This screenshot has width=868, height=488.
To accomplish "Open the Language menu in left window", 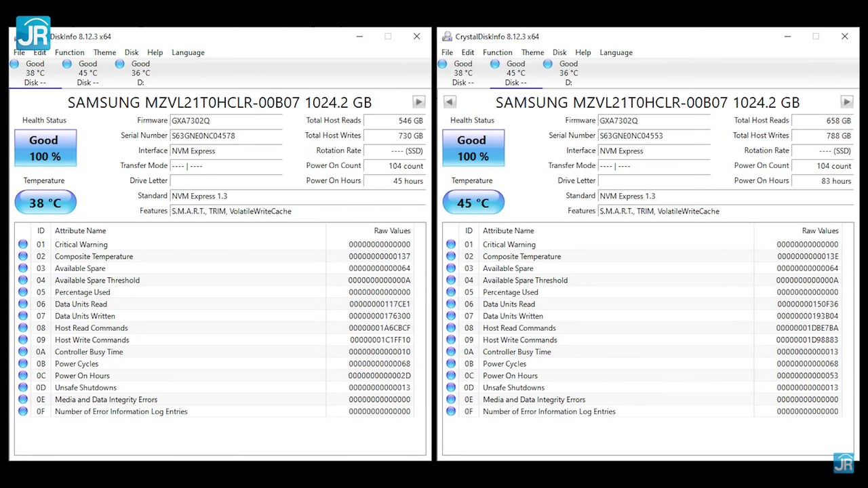I will (188, 52).
